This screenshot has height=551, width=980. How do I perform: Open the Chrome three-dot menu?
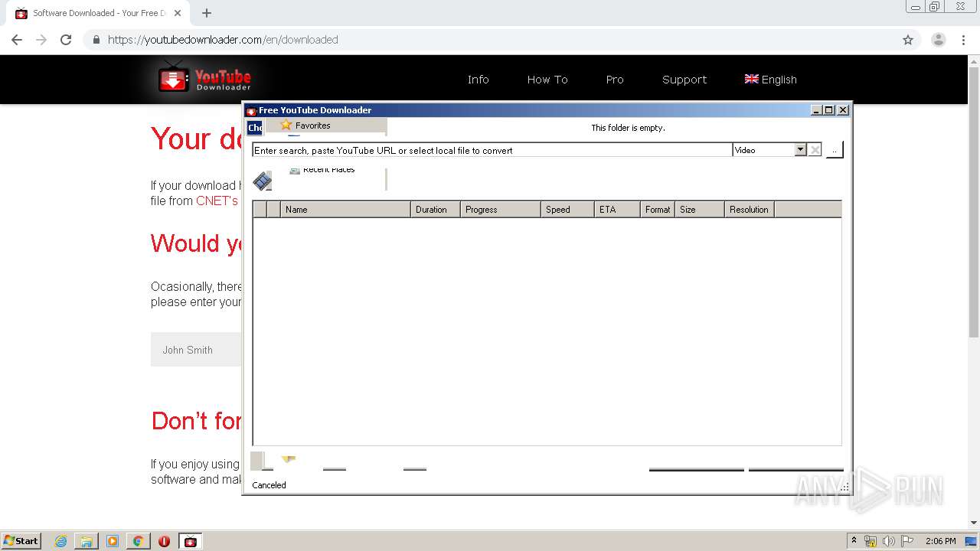964,40
